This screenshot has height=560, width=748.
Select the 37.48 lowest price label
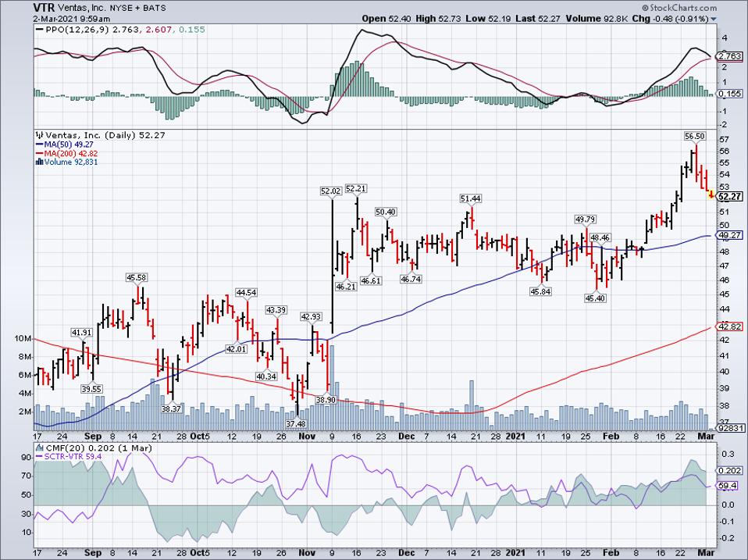click(296, 423)
